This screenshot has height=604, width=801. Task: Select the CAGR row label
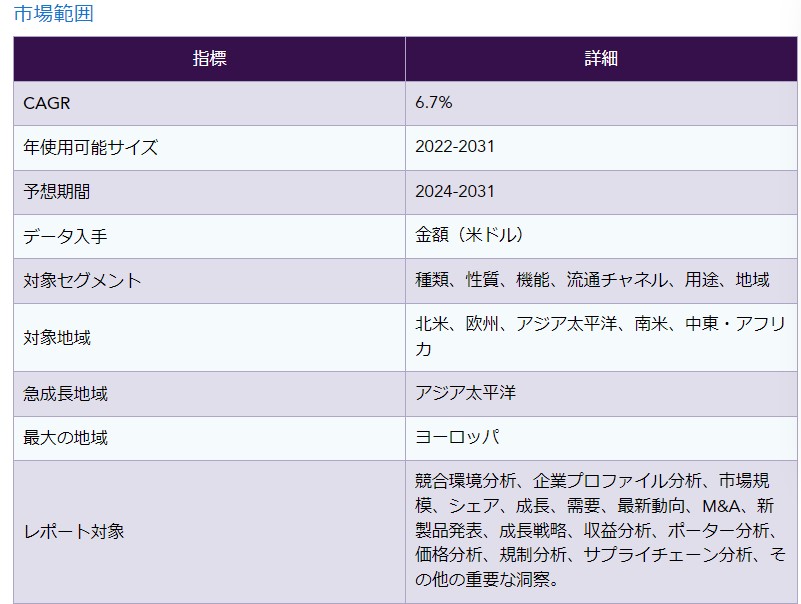click(46, 103)
